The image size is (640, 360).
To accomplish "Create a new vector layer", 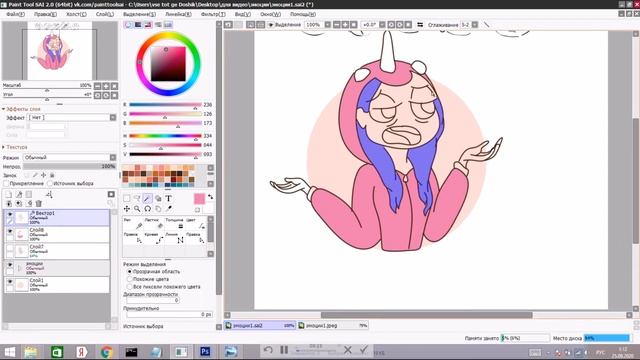I will pyautogui.click(x=19, y=195).
